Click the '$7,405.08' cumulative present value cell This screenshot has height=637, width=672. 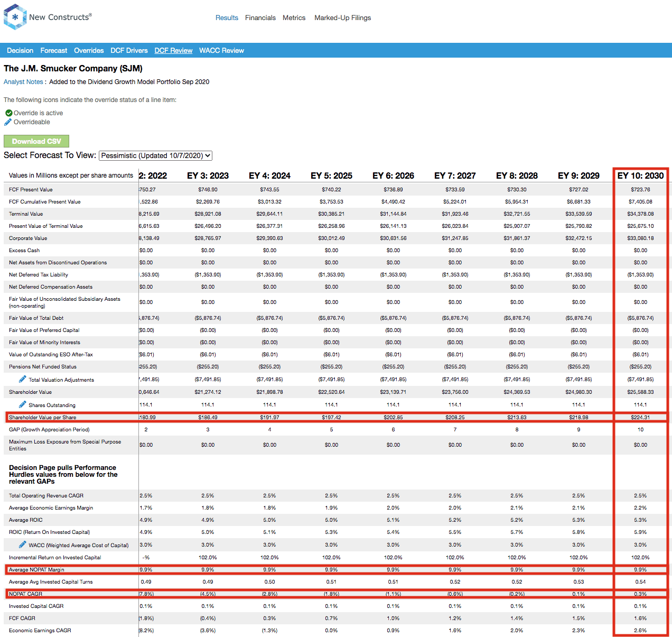[x=640, y=202]
